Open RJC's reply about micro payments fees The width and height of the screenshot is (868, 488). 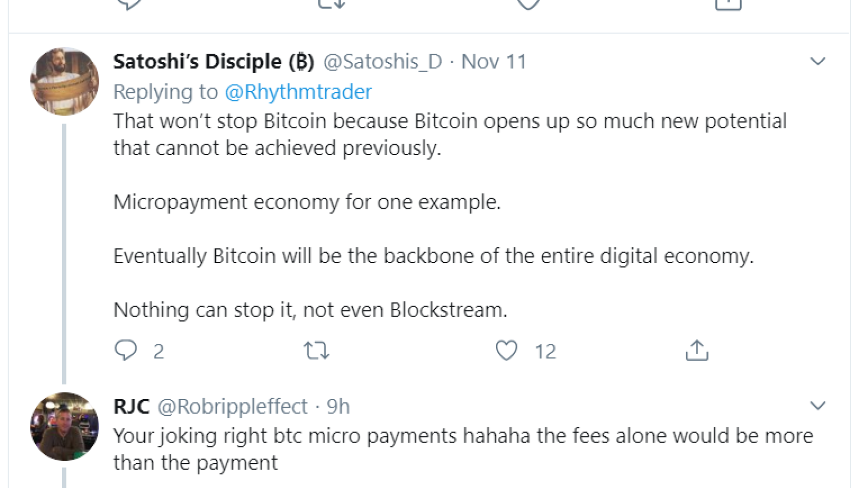click(x=463, y=449)
